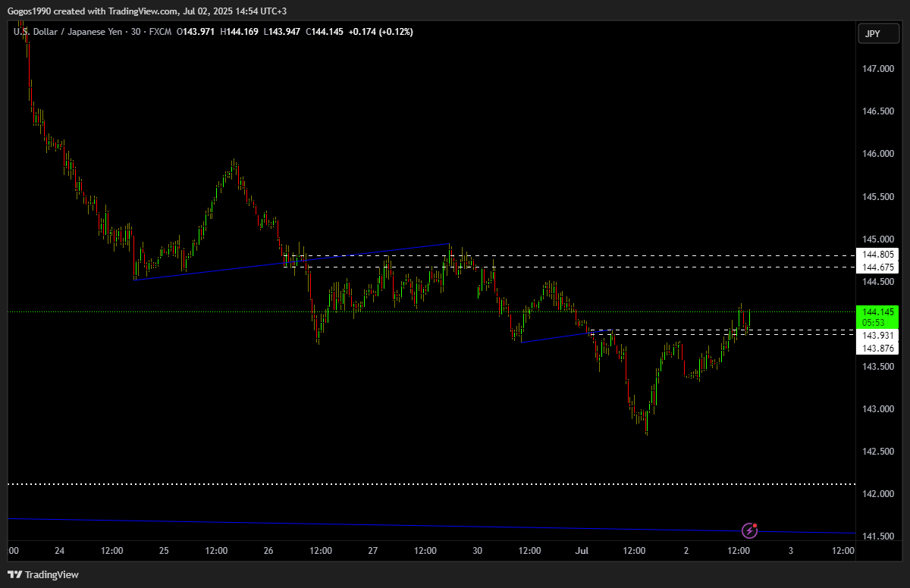Image resolution: width=910 pixels, height=588 pixels.
Task: Click date 27 on the time axis
Action: [x=373, y=551]
